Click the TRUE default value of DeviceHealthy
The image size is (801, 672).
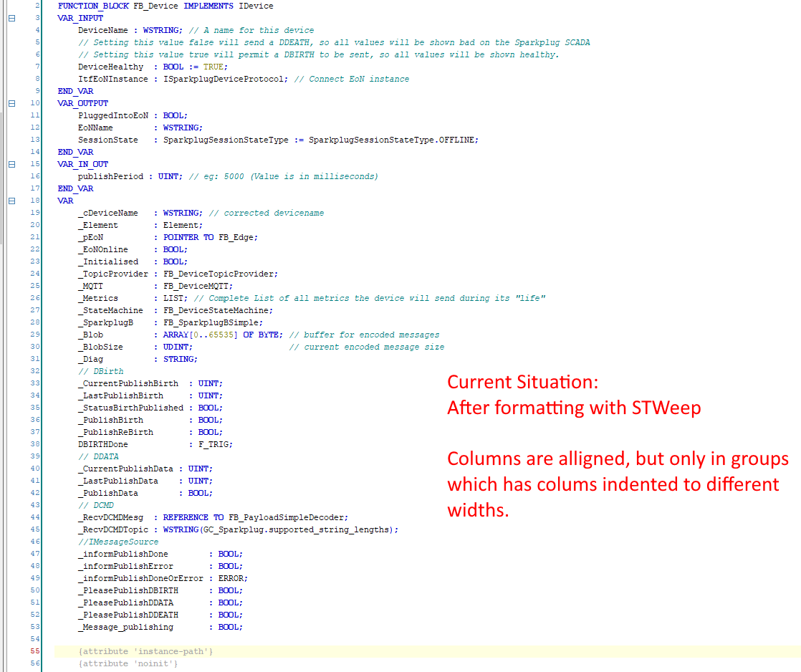[215, 67]
